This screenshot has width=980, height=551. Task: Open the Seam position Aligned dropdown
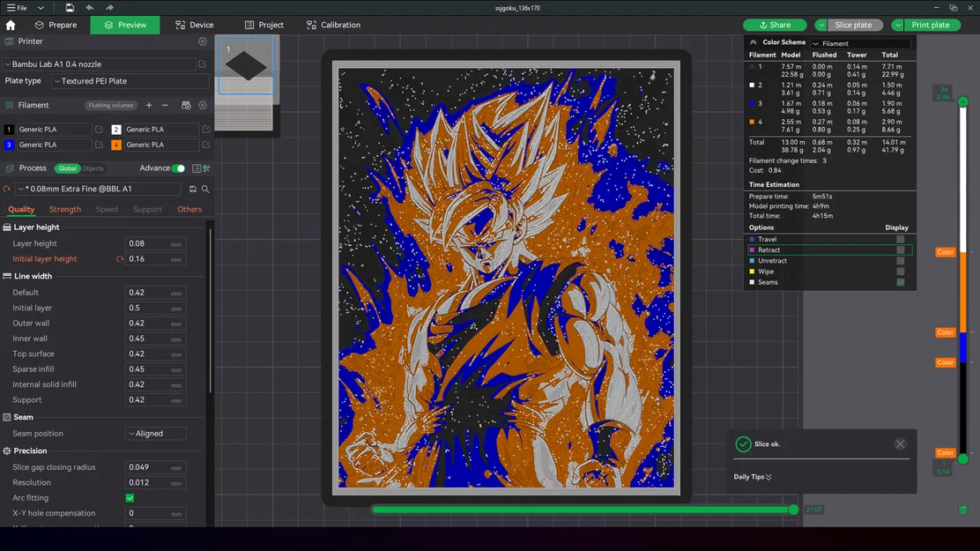tap(156, 434)
